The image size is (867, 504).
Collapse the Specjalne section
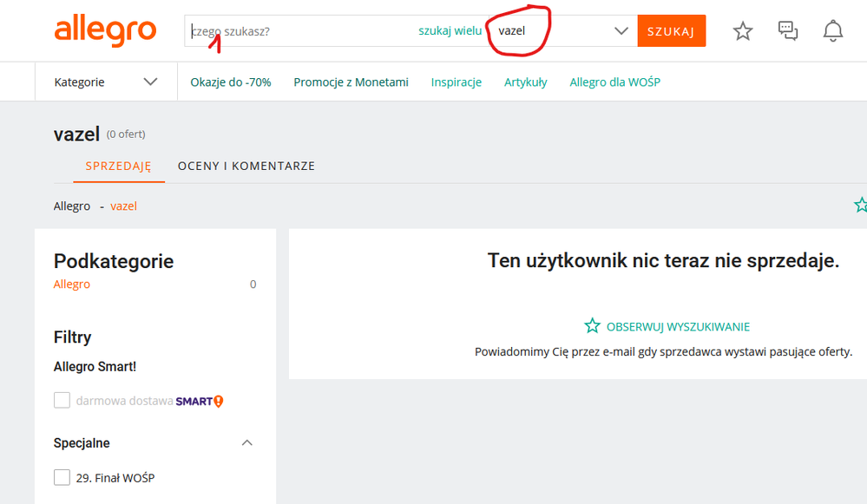(x=247, y=442)
